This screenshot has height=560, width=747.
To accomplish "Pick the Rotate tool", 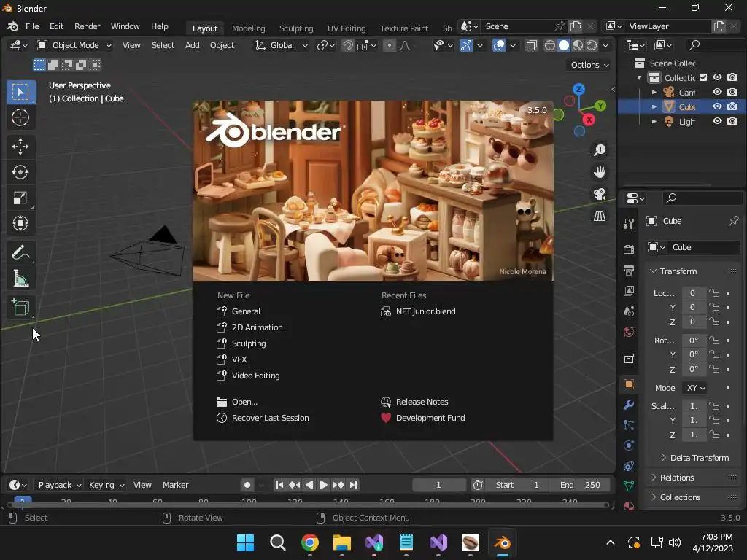I will pyautogui.click(x=20, y=172).
